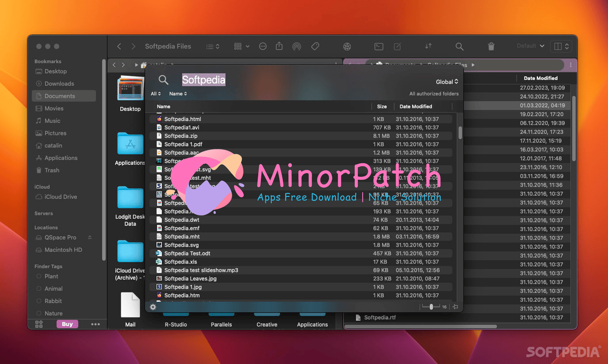Click the AirDrop icon in toolbar
The image size is (608, 364).
[296, 47]
